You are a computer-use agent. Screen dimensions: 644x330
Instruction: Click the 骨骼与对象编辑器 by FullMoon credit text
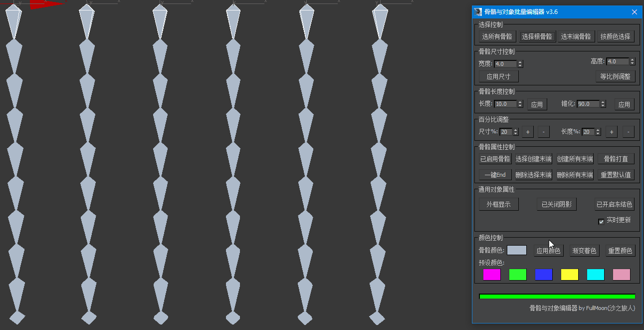(x=582, y=309)
